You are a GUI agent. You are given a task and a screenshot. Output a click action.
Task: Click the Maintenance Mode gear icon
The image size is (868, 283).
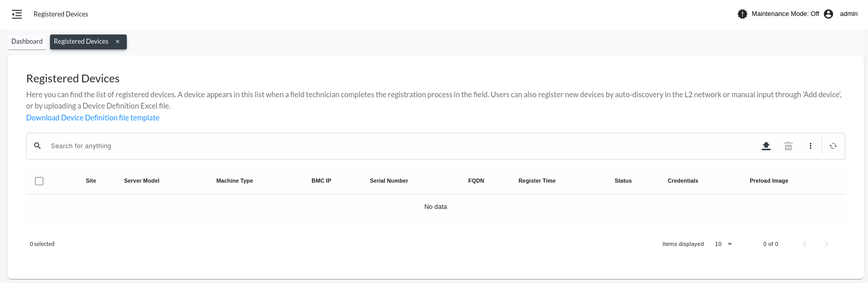742,14
